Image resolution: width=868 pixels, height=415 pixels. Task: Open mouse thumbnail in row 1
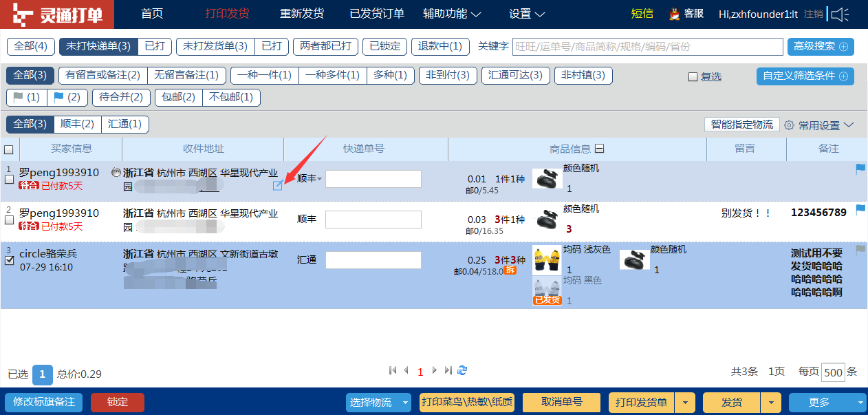tap(547, 179)
